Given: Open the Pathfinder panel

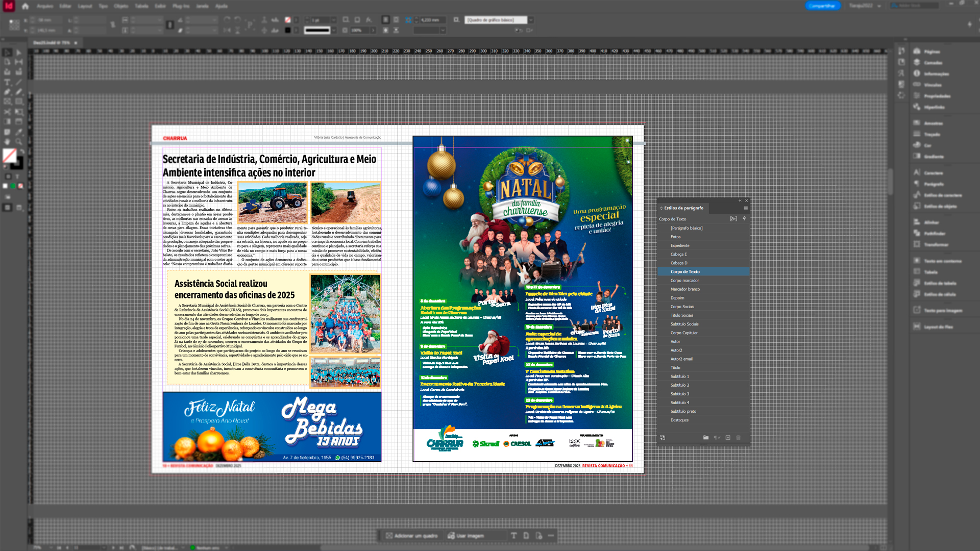Looking at the screenshot, I should point(934,234).
